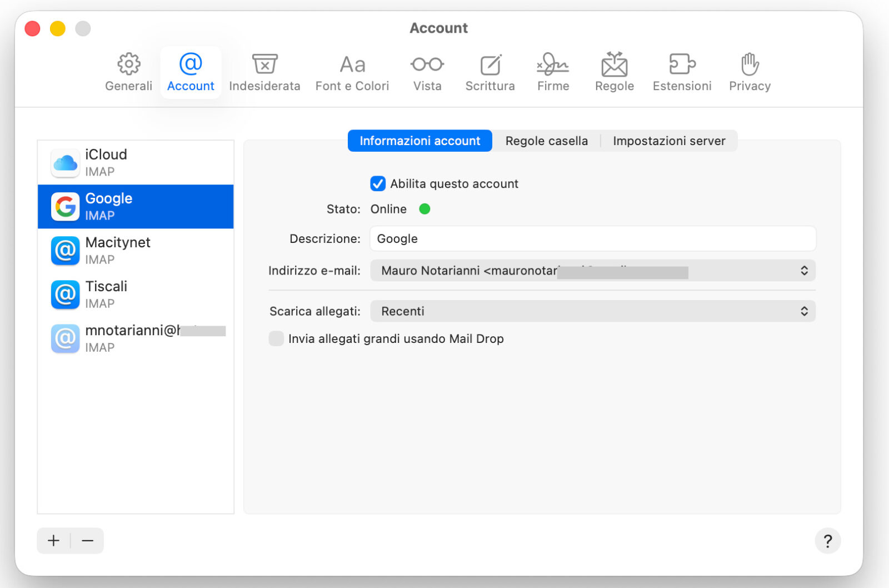
Task: Open help with the question mark button
Action: [x=827, y=540]
